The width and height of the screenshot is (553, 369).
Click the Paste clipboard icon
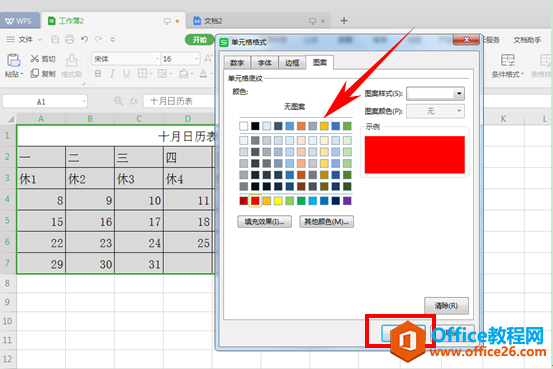point(14,60)
